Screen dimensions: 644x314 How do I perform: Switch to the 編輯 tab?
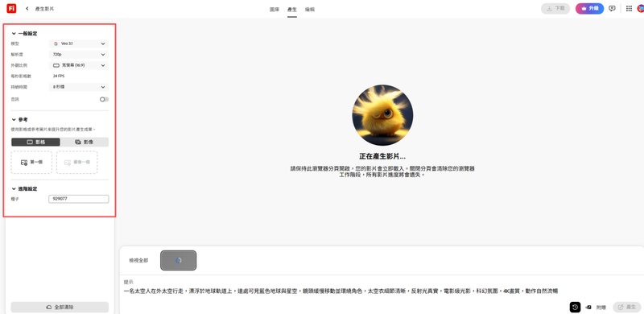pos(310,9)
